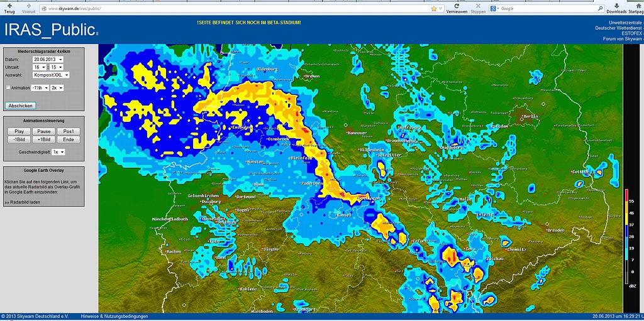Image resolution: width=644 pixels, height=321 pixels.
Task: Open the Datum dropdown
Action: [48, 60]
